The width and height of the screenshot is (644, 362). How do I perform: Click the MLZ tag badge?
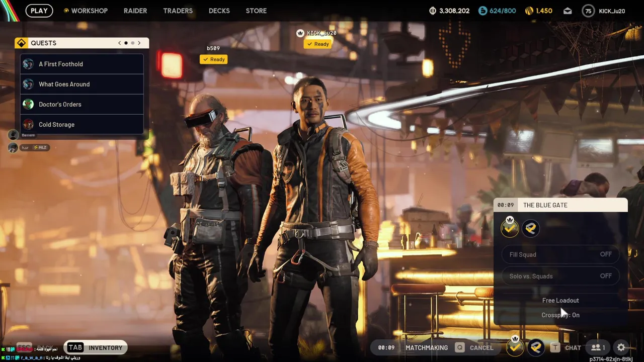(x=40, y=147)
